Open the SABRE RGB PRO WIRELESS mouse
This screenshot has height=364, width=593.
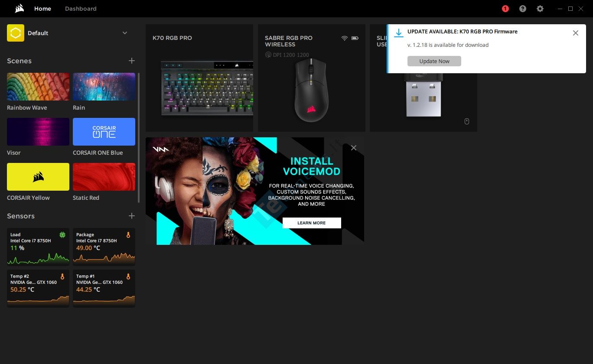tap(312, 78)
